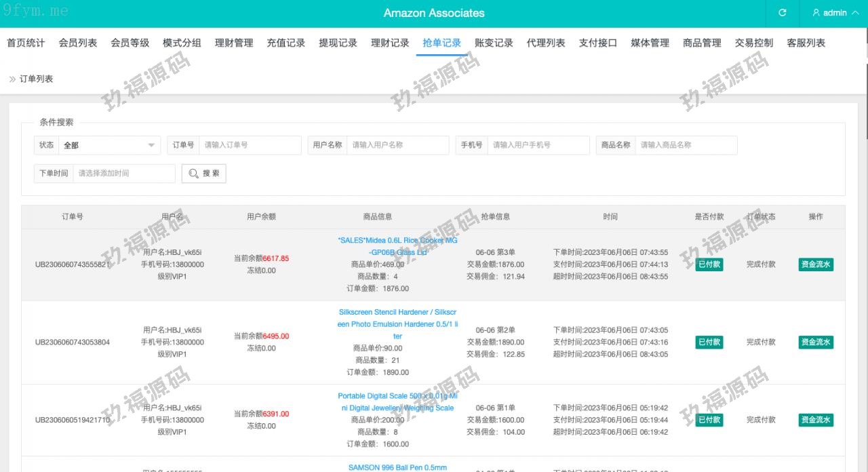
Task: Open the 下单时间 date picker field
Action: click(123, 174)
